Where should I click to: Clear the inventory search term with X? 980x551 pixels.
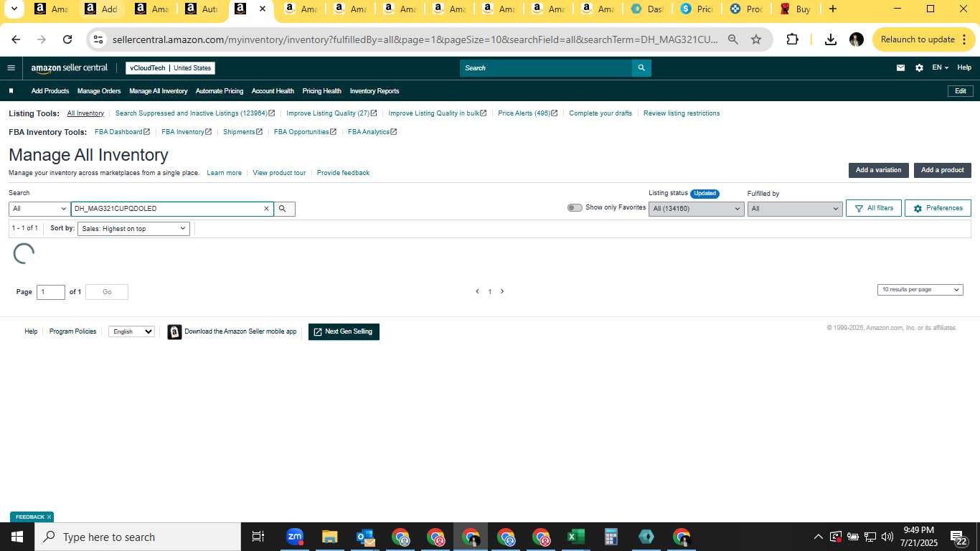pos(266,209)
